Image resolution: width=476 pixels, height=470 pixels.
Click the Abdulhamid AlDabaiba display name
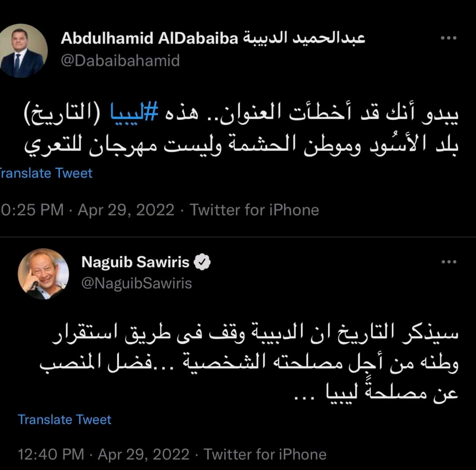tap(213, 38)
